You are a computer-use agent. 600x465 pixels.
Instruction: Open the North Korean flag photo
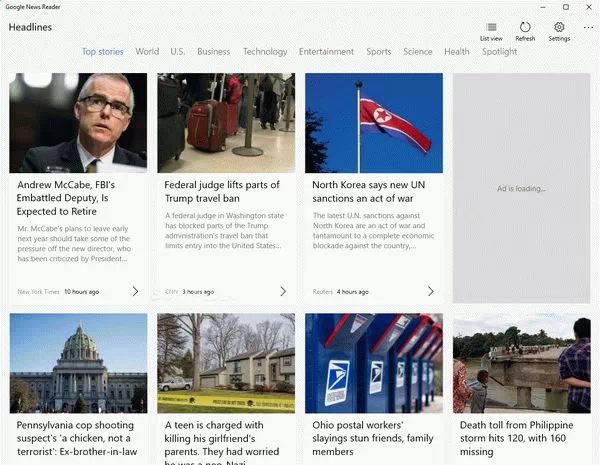(x=374, y=123)
